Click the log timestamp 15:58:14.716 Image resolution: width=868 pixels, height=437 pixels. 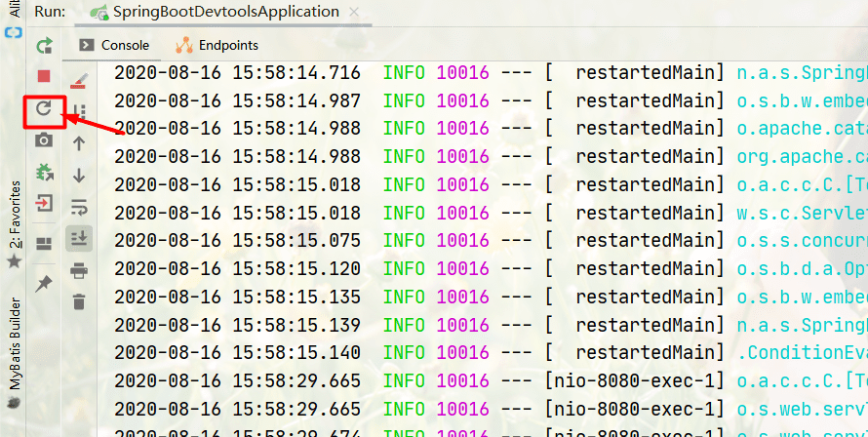tap(296, 72)
